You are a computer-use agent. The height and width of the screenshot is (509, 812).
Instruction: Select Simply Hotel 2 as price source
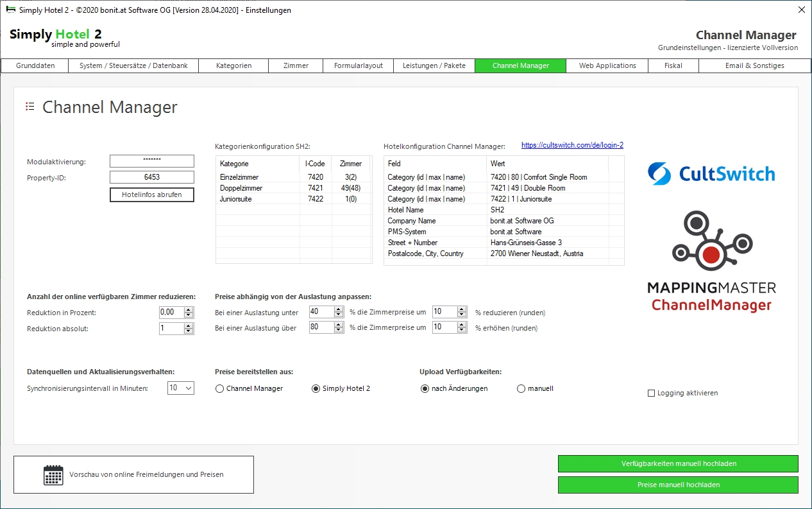point(341,388)
